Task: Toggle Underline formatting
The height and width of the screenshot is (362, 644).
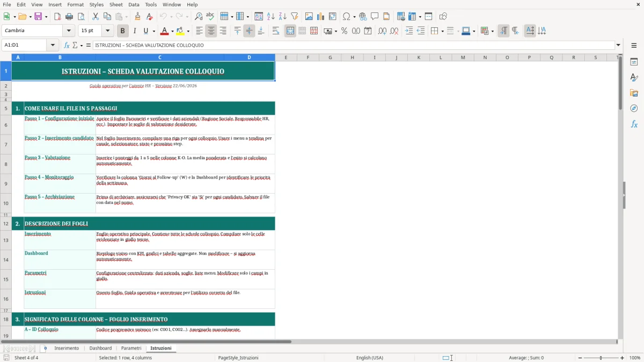Action: 145,31
